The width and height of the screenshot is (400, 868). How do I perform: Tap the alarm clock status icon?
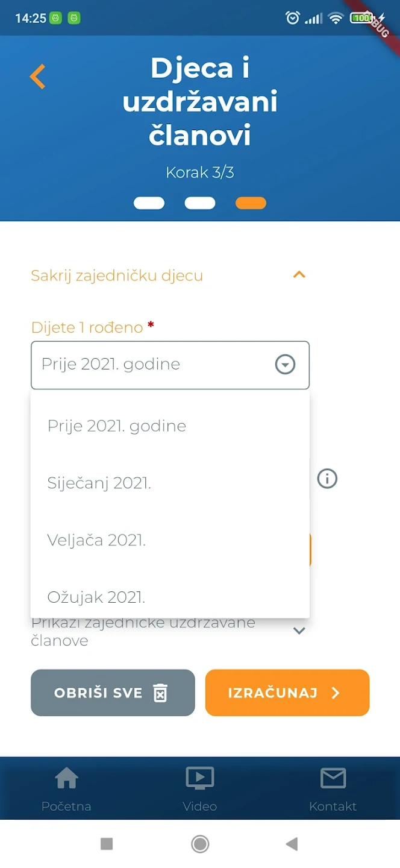(x=293, y=18)
